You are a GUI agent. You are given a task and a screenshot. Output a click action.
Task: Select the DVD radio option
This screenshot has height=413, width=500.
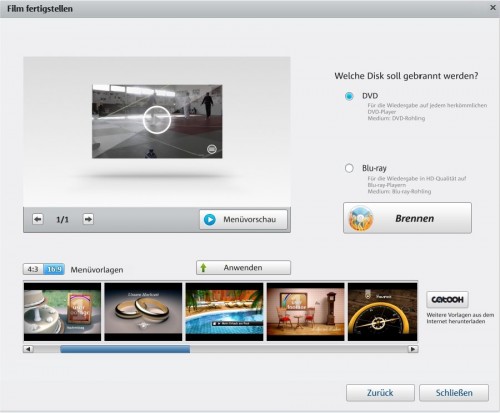point(349,96)
